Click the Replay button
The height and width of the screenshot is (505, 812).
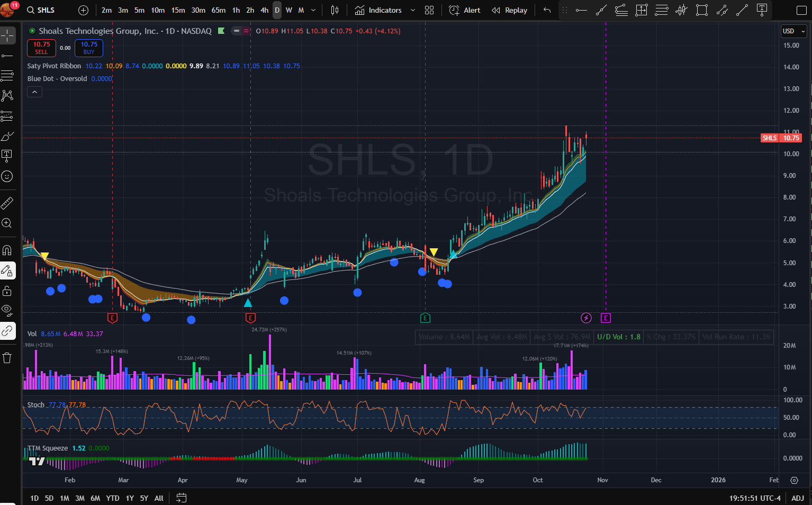510,10
